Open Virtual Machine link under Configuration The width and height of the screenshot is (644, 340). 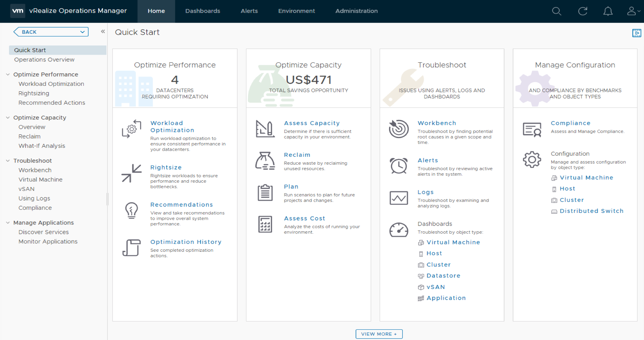586,178
